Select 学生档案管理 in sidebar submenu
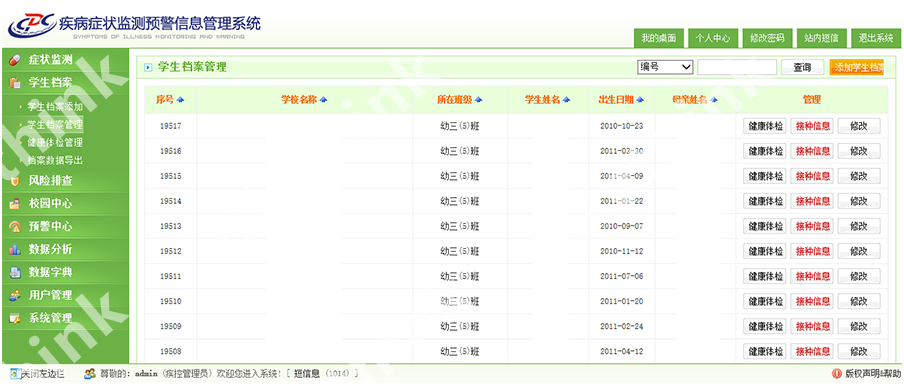 (55, 125)
